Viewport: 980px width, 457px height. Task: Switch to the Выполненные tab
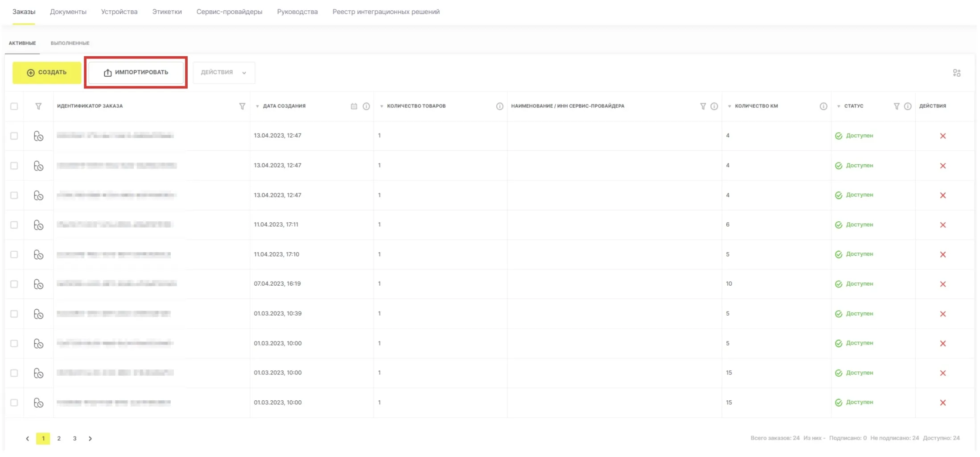70,43
